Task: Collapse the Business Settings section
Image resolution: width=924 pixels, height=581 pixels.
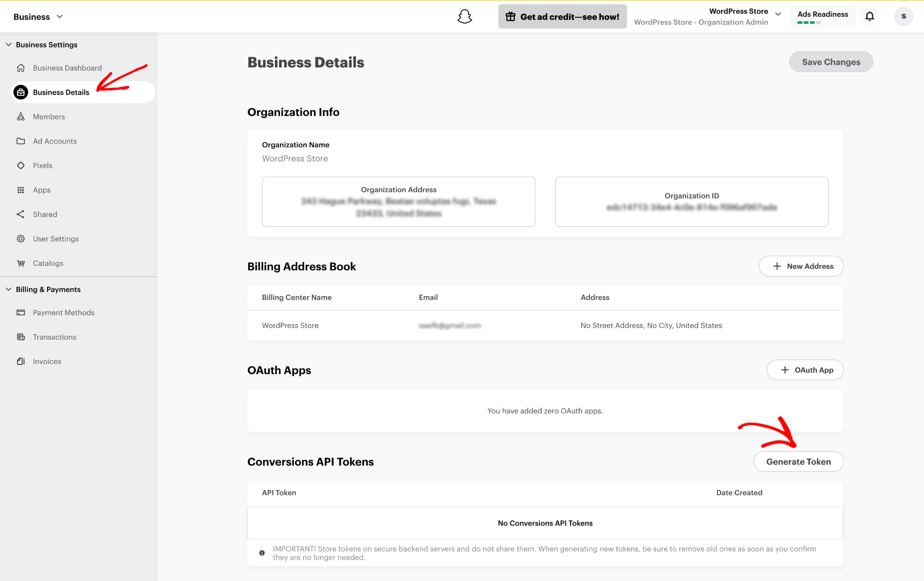Action: (x=8, y=45)
